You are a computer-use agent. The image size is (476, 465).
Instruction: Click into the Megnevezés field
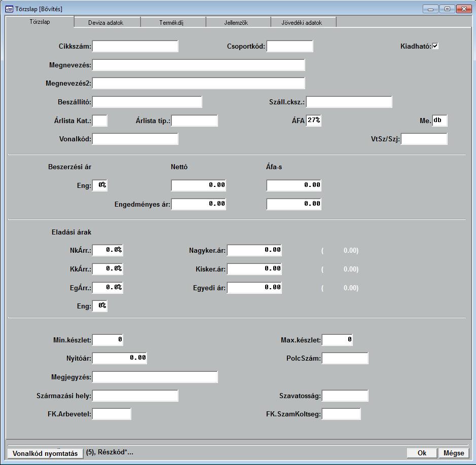199,65
